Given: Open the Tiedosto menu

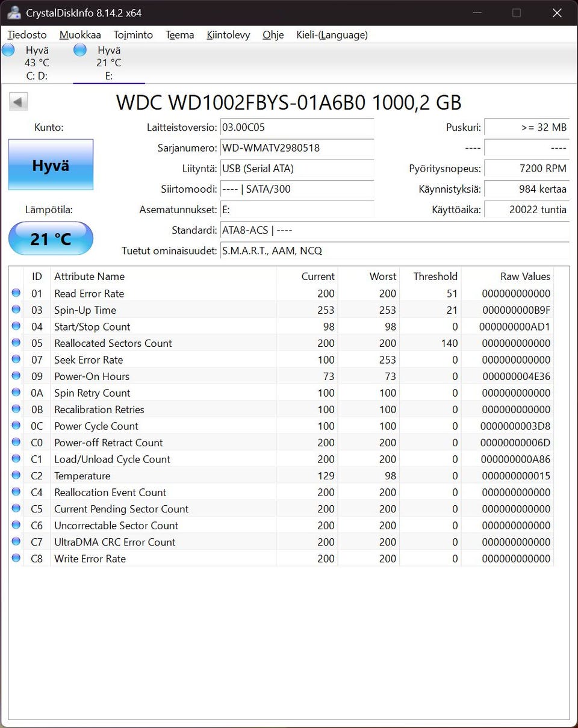Looking at the screenshot, I should [27, 35].
